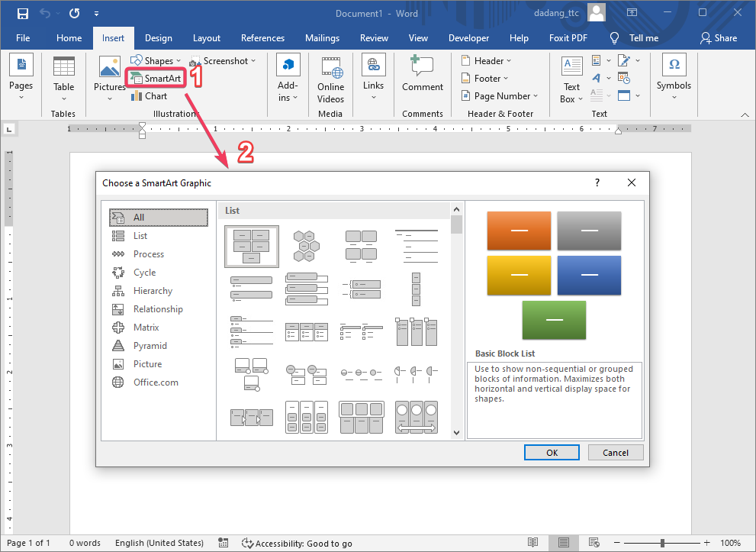Adjust the zoom slider
The height and width of the screenshot is (552, 756).
point(663,543)
